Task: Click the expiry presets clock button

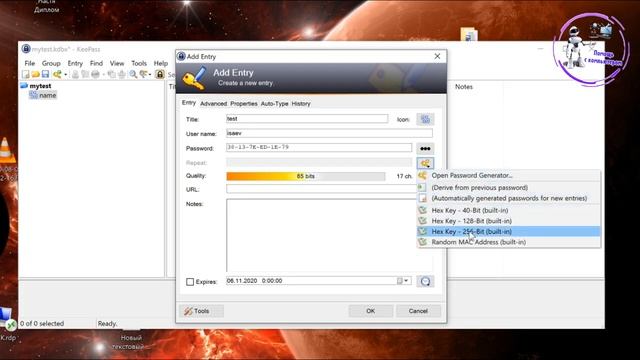Action: [425, 281]
